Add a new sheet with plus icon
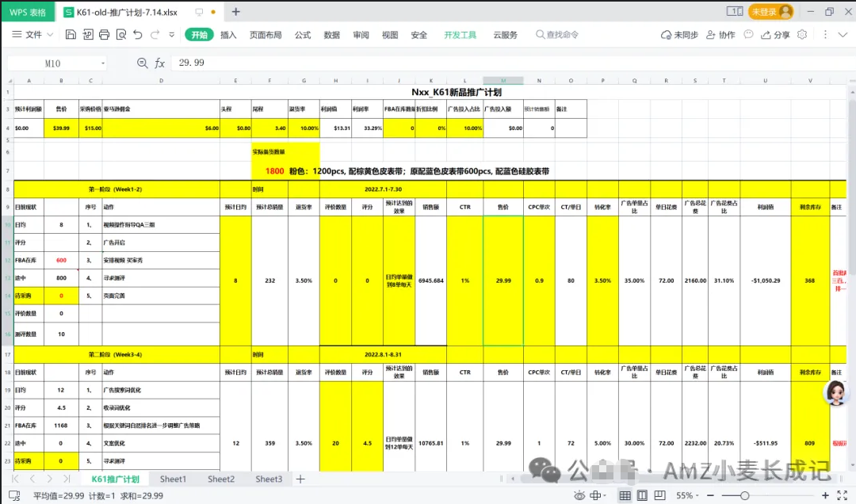Image resolution: width=856 pixels, height=504 pixels. click(x=300, y=479)
